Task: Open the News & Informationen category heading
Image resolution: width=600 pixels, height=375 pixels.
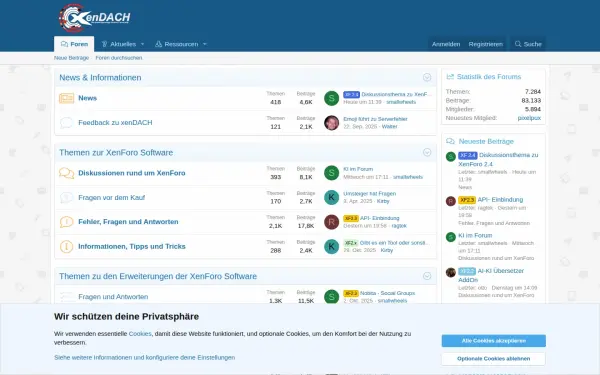Action: tap(100, 78)
